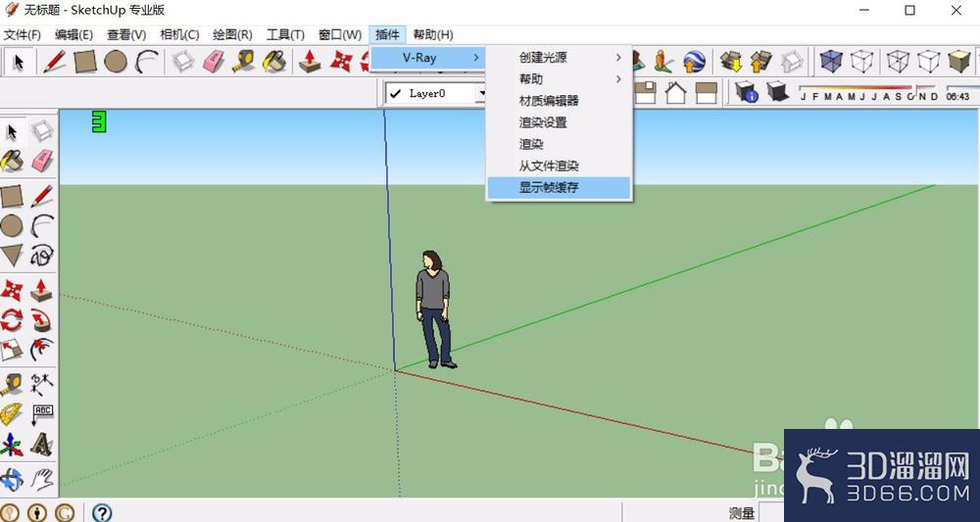Pick Tape Measure in left toolbar
Viewport: 980px width, 522px height.
(x=11, y=385)
